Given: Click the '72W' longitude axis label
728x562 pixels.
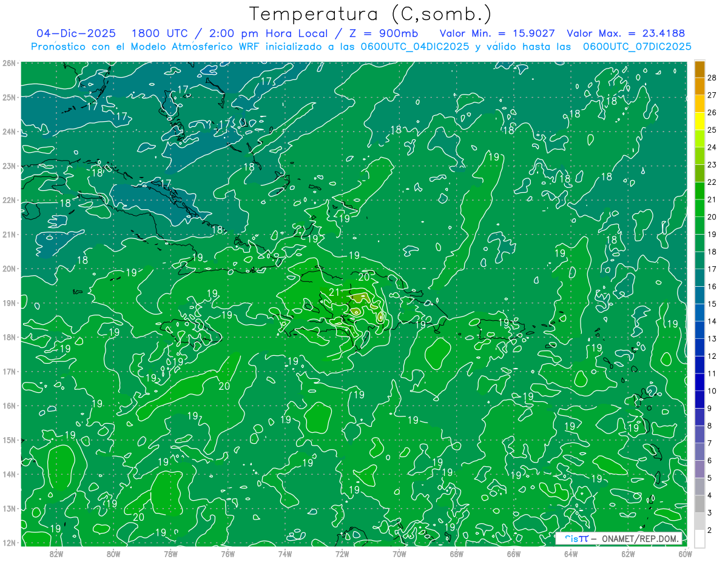Looking at the screenshot, I should 342,554.
